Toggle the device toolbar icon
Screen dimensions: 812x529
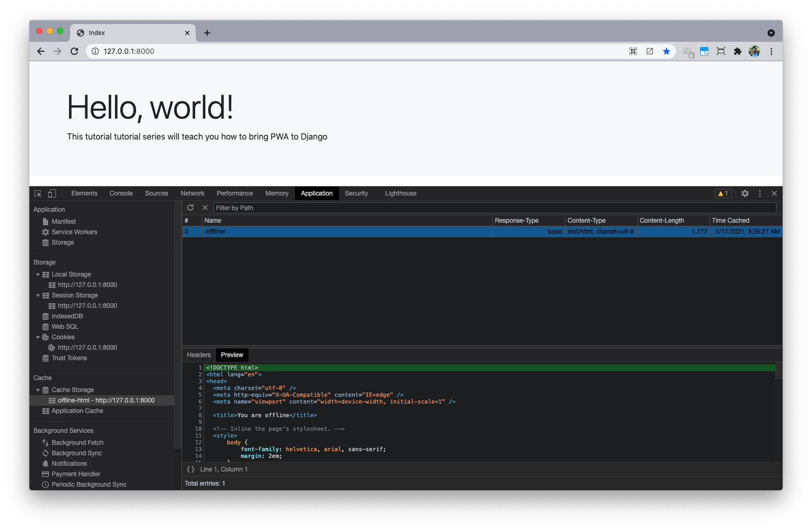tap(52, 193)
